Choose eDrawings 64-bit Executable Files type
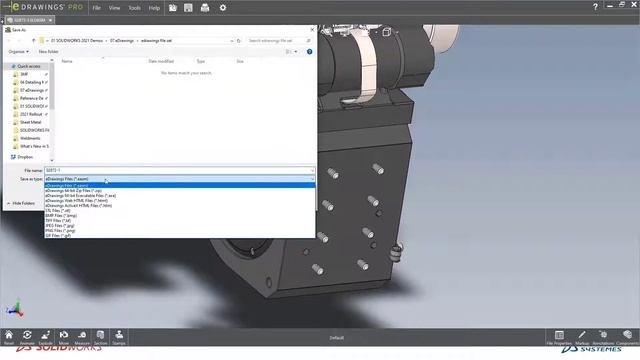The height and width of the screenshot is (360, 640). 180,196
